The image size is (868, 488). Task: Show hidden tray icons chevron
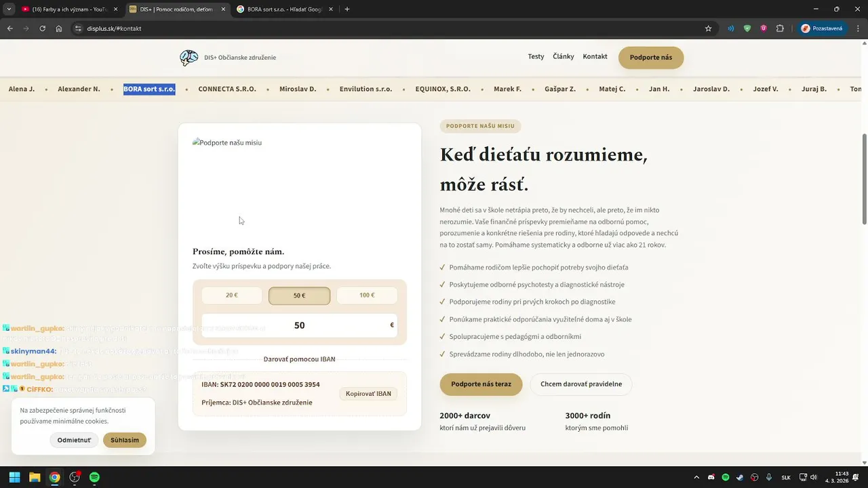(x=696, y=477)
